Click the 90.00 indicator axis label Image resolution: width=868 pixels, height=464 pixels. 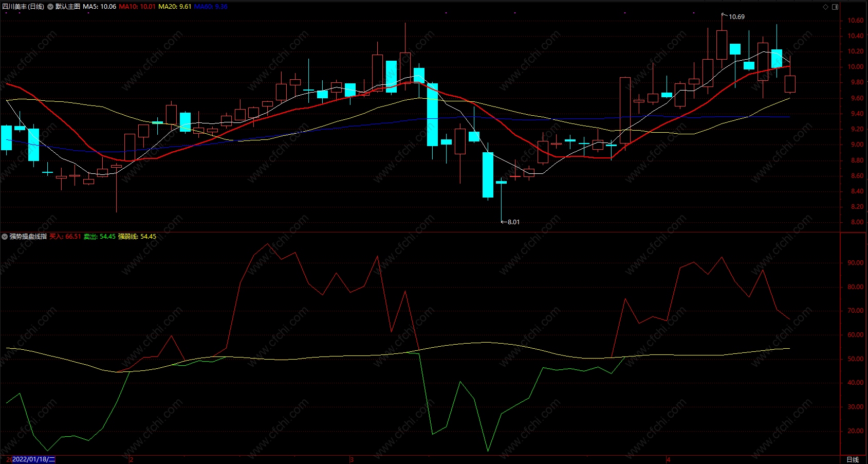856,263
